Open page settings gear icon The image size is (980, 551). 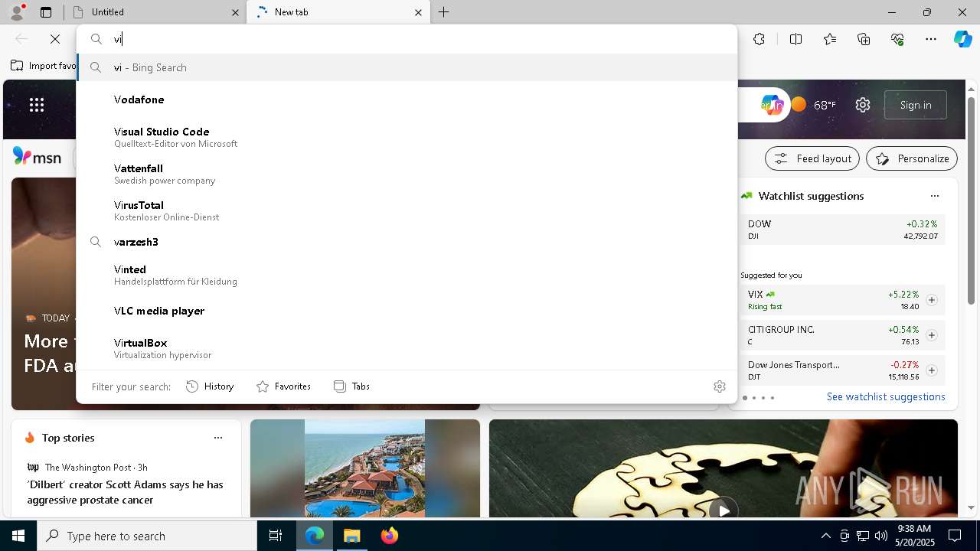[863, 105]
